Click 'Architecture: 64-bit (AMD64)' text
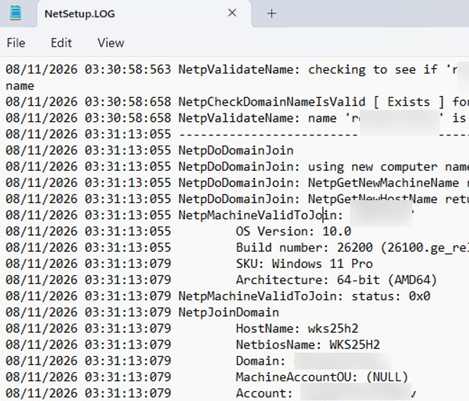 pyautogui.click(x=336, y=280)
